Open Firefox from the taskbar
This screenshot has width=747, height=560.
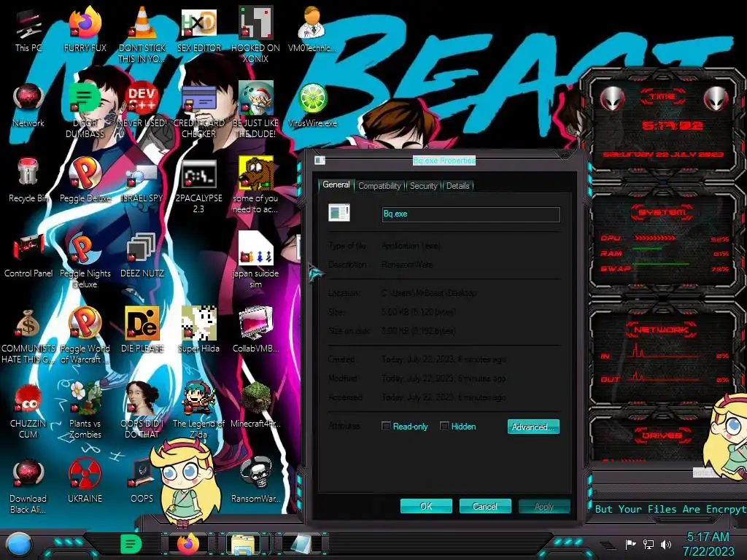188,544
